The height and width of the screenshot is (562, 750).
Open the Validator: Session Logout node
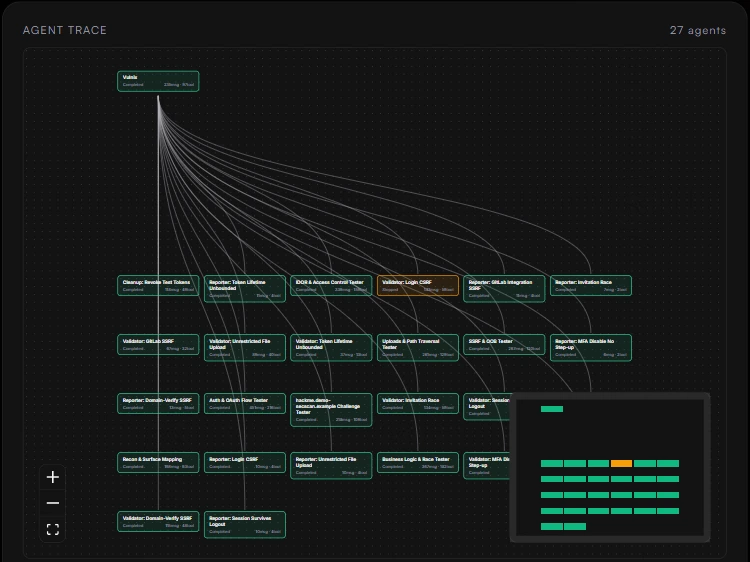(487, 407)
